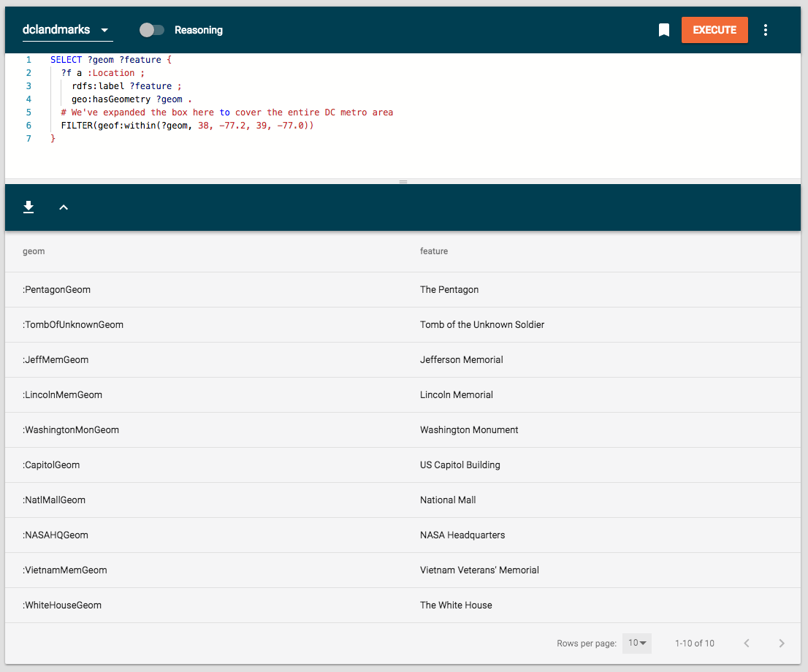Select 'The Pentagon' feature cell
The image size is (808, 672).
pyautogui.click(x=449, y=290)
